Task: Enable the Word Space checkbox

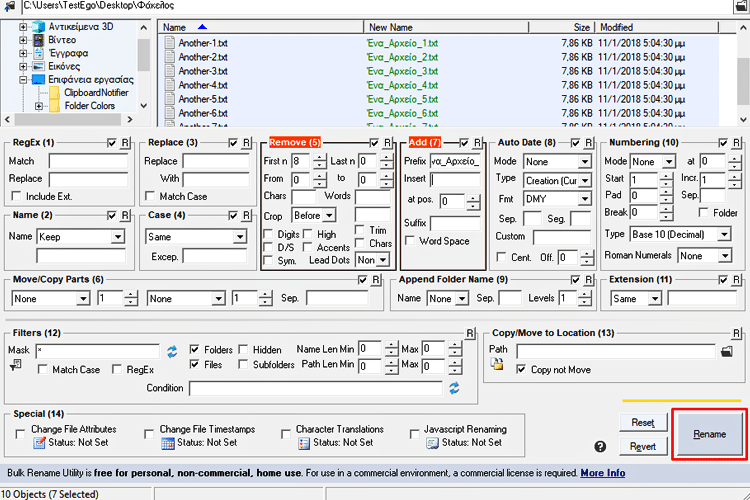Action: coord(409,241)
